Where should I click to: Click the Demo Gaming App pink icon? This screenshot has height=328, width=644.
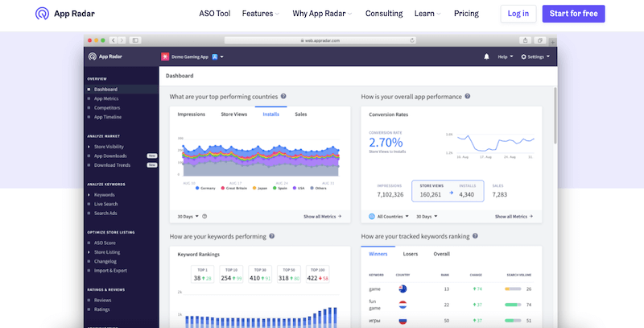[165, 56]
